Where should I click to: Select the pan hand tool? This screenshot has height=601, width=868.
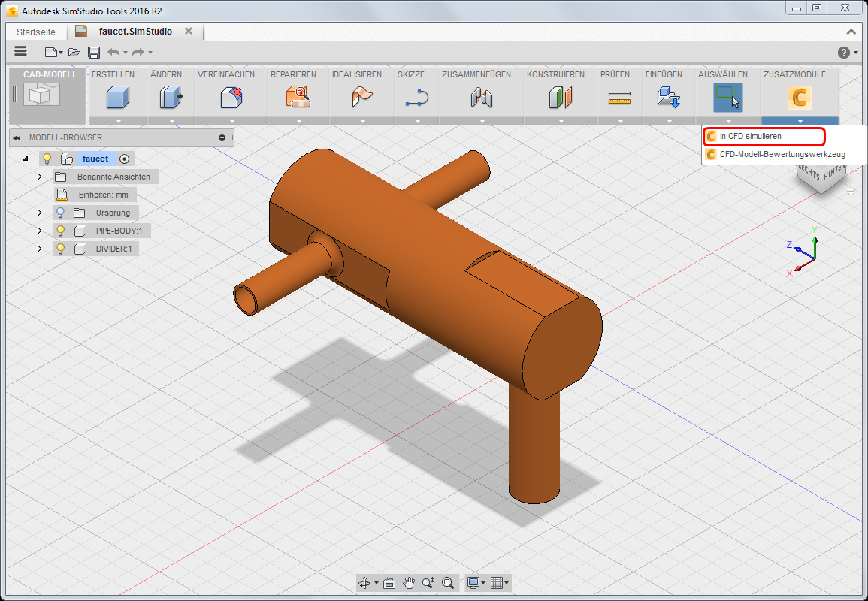click(409, 583)
